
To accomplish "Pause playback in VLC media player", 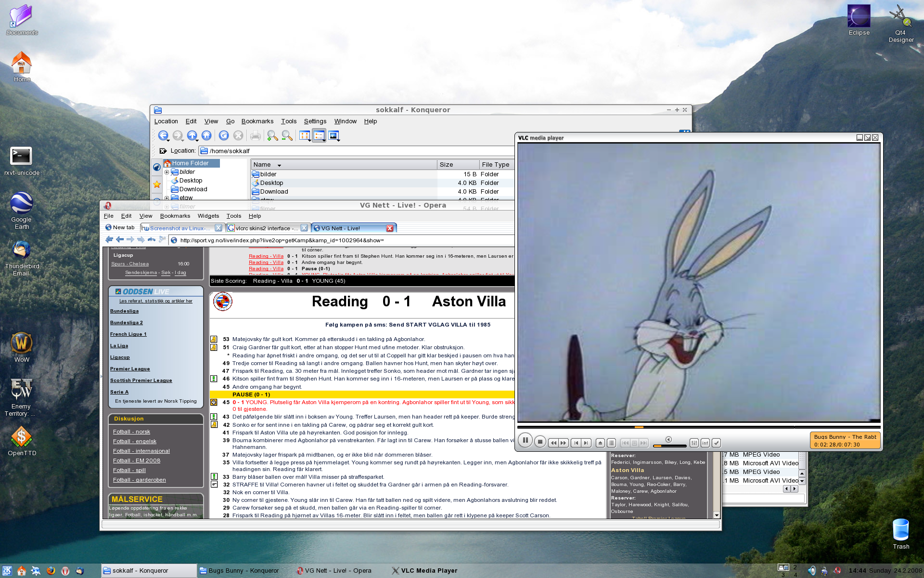I will pyautogui.click(x=525, y=440).
